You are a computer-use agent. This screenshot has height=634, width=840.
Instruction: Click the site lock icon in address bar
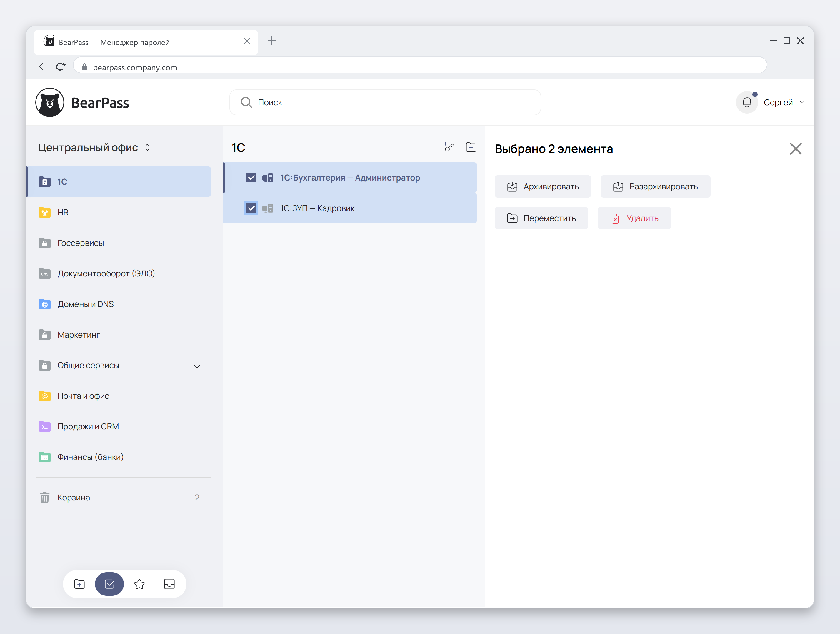pos(84,67)
